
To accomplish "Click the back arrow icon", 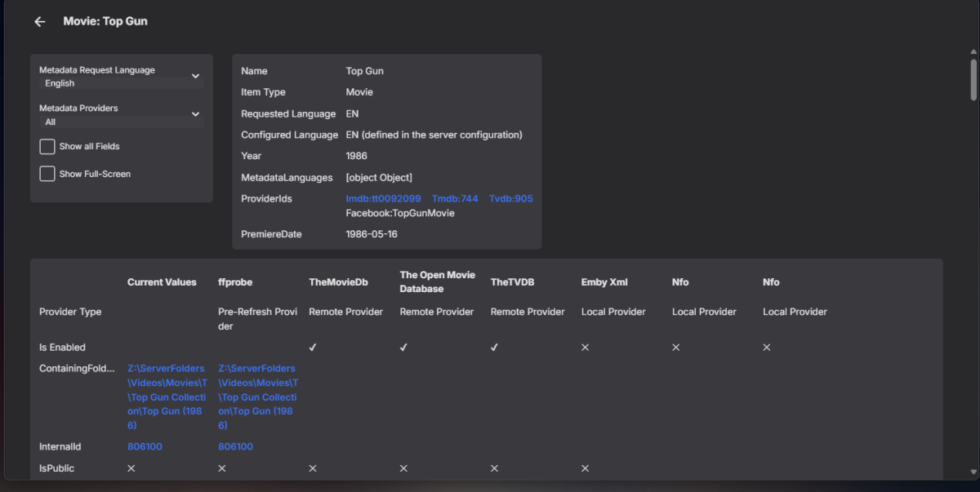I will tap(39, 22).
